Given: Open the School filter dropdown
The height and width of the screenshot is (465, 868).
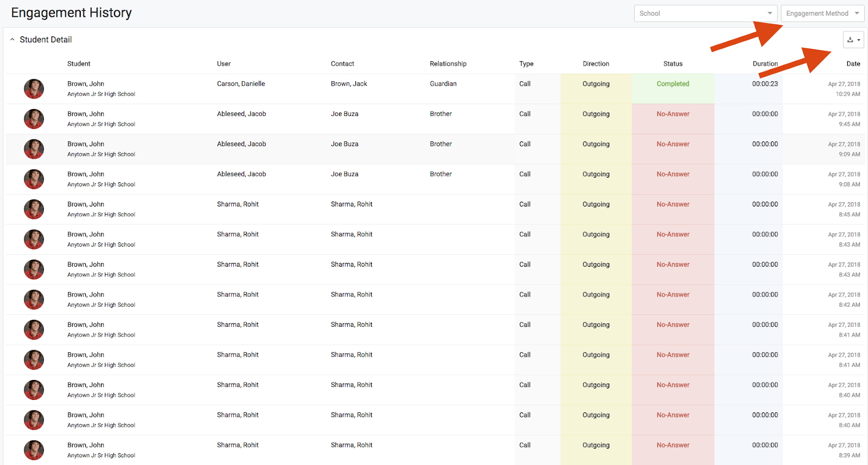Looking at the screenshot, I should click(706, 14).
